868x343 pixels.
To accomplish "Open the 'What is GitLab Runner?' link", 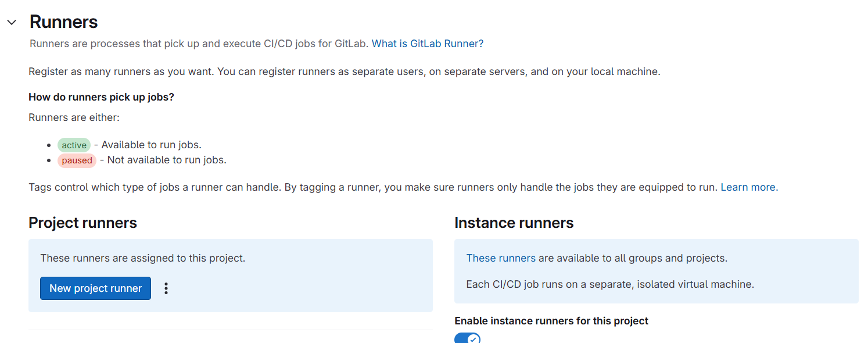I will click(x=427, y=44).
